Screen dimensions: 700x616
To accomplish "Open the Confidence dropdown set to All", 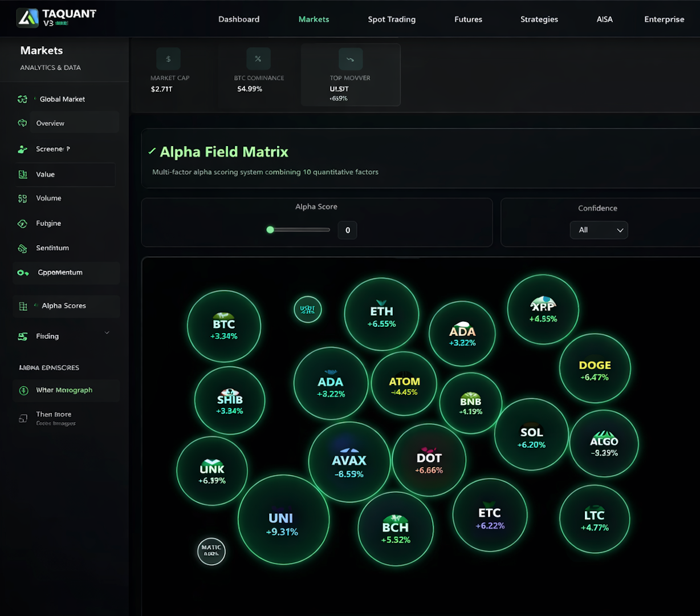I will 599,230.
